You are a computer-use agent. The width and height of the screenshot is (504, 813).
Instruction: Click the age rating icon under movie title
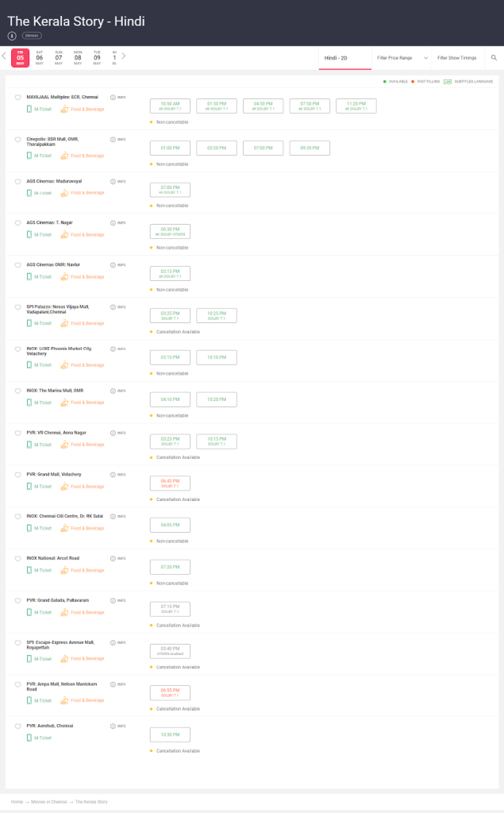coord(12,36)
